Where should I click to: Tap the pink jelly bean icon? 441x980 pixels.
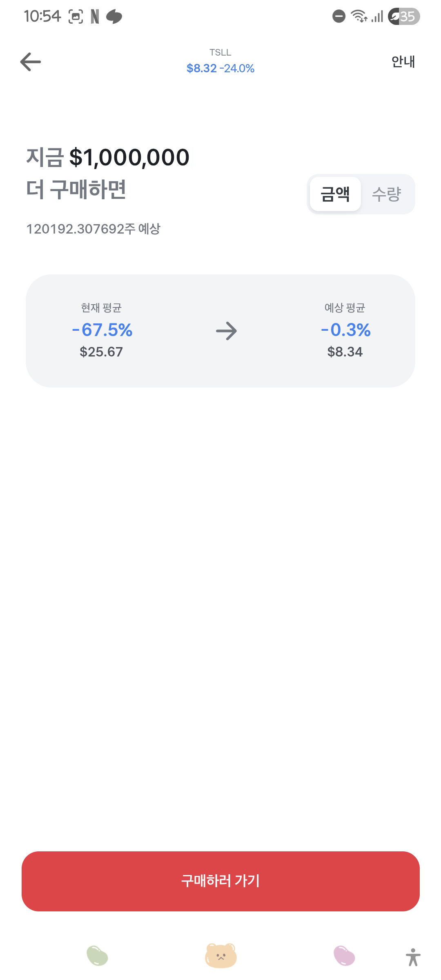point(344,956)
